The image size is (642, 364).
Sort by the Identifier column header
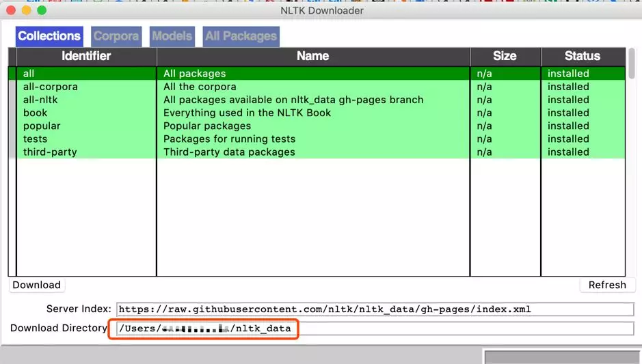[x=86, y=56]
